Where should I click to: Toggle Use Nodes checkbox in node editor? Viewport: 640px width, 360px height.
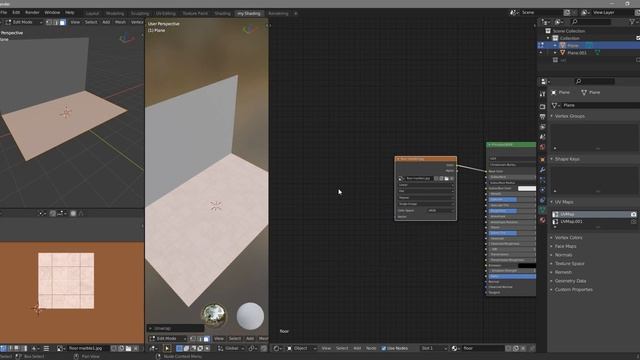tap(384, 349)
